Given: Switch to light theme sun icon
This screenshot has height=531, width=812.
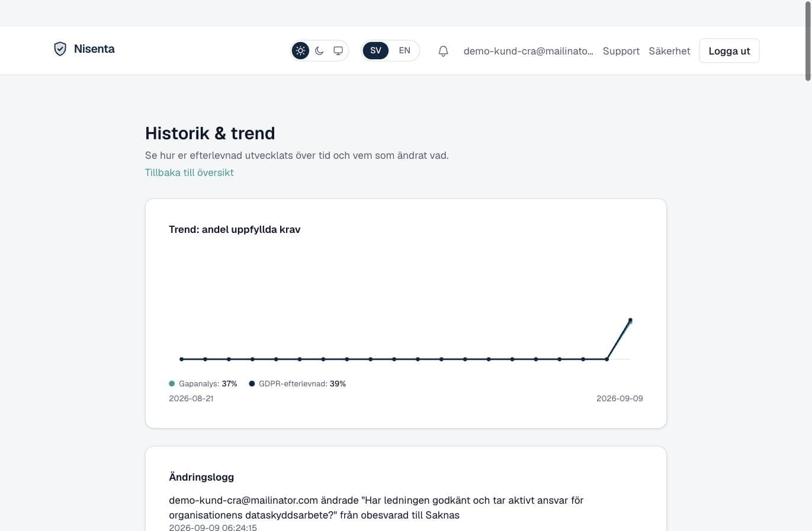Looking at the screenshot, I should tap(301, 51).
